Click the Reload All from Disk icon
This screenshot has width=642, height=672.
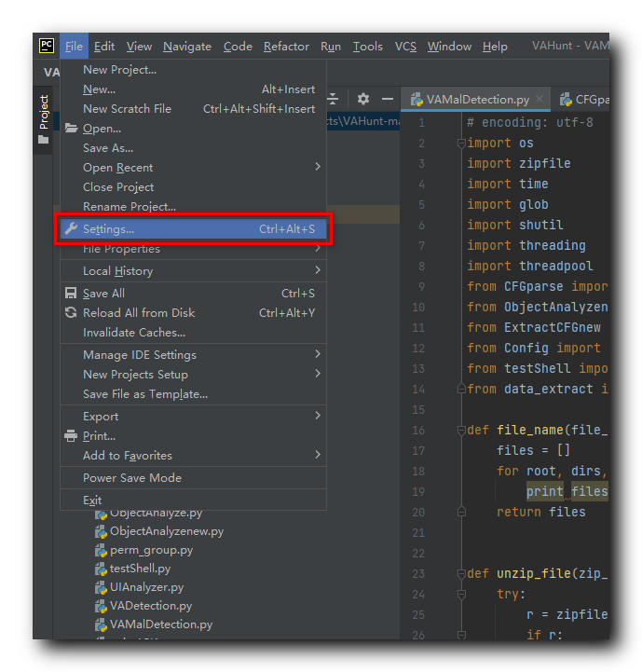click(71, 312)
